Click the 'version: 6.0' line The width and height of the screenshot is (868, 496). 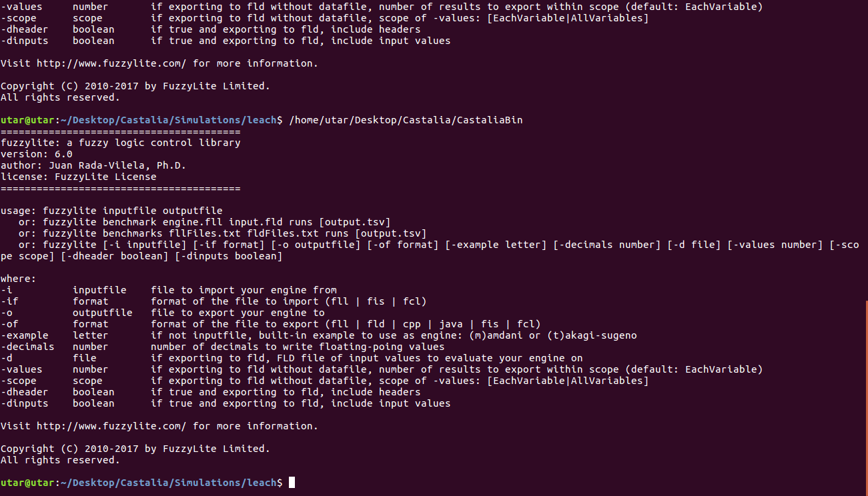click(x=37, y=154)
